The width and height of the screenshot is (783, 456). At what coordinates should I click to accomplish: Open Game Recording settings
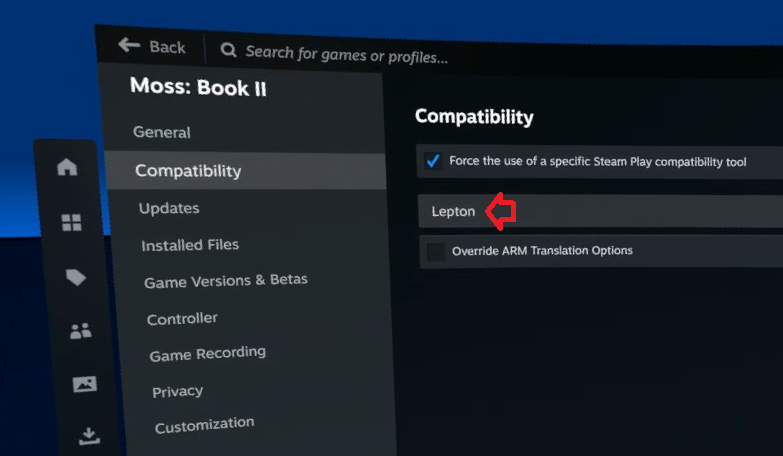point(207,354)
